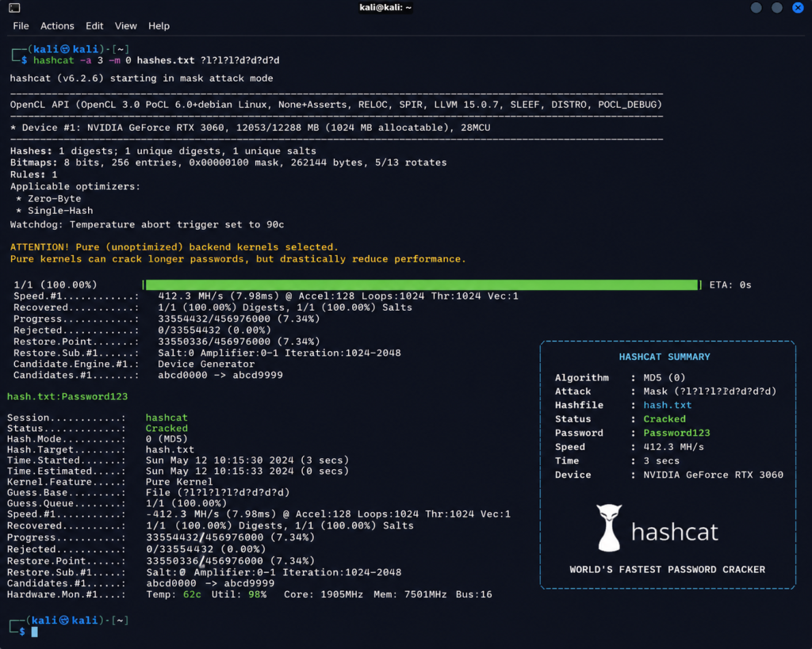
Task: Click 'Pure Kernel' Kernel.Feature value
Action: click(179, 481)
